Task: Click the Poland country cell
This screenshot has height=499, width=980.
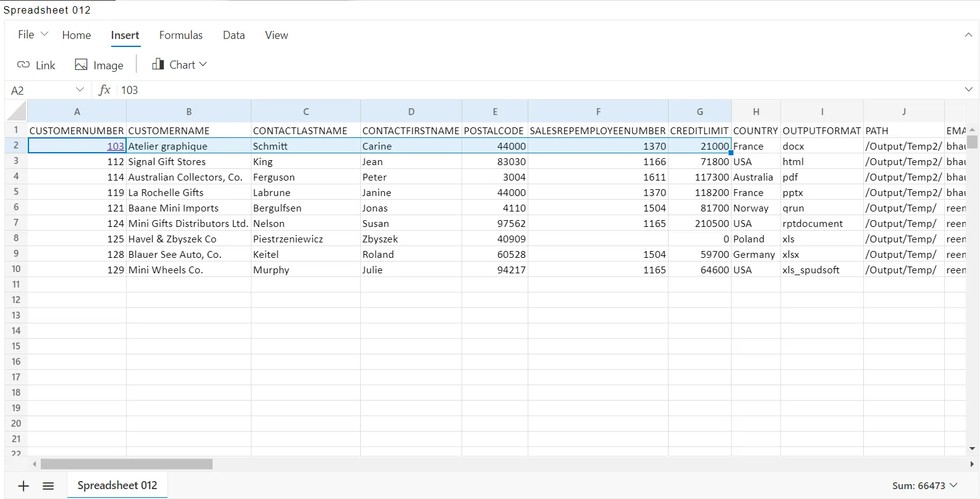Action: pos(756,239)
